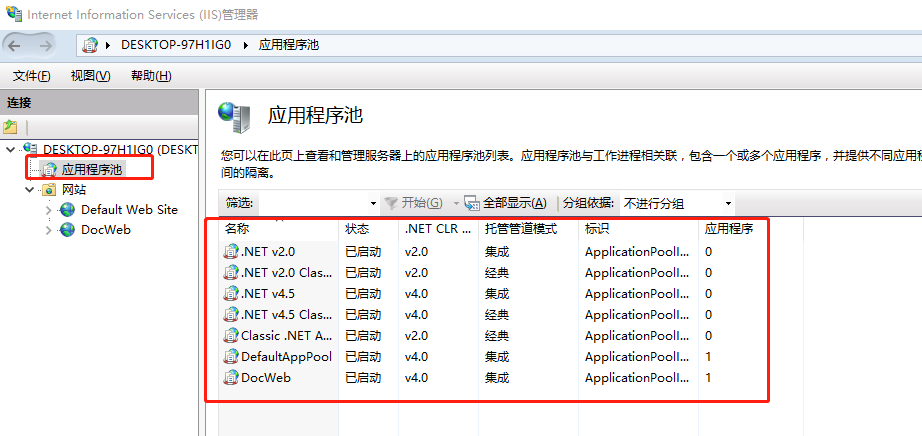Click the 集成 mode in .NET v4.5 row
This screenshot has width=922, height=436.
[x=497, y=294]
